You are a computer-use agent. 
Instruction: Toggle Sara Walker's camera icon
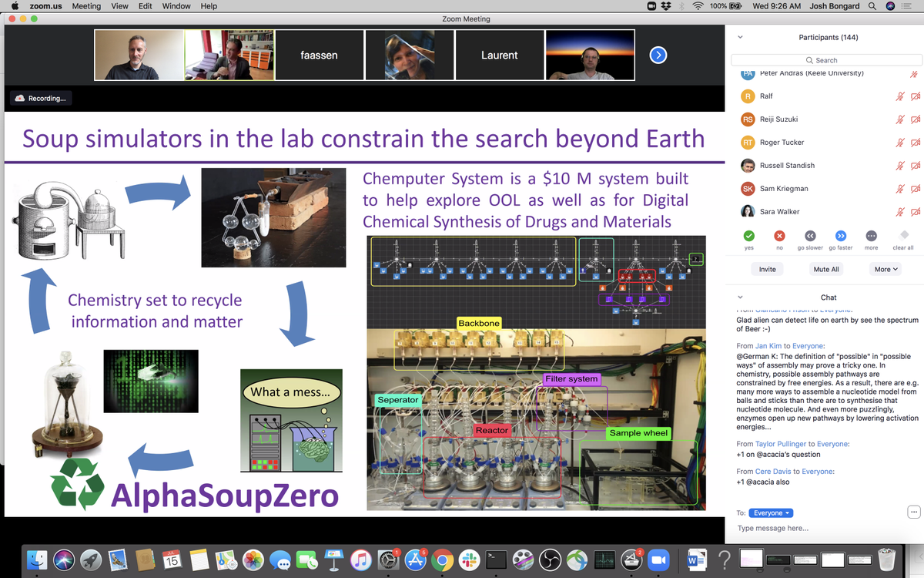click(915, 212)
